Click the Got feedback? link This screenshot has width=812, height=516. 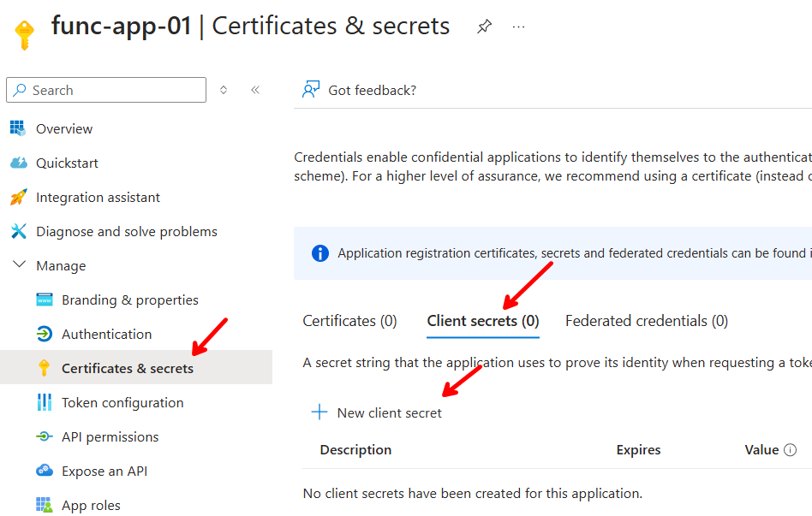pos(372,90)
